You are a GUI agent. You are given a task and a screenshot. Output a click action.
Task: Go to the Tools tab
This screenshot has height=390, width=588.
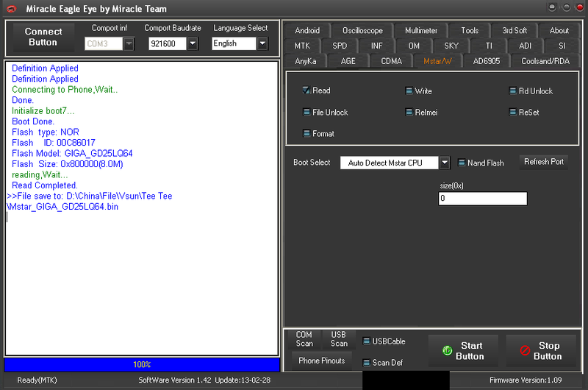coord(470,31)
